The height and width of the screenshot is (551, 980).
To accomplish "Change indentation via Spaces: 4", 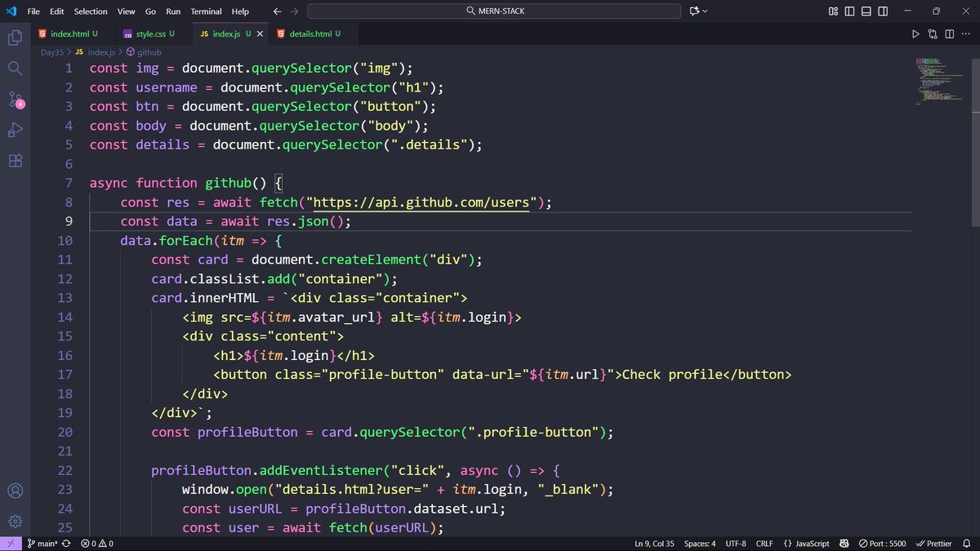I will pos(700,544).
